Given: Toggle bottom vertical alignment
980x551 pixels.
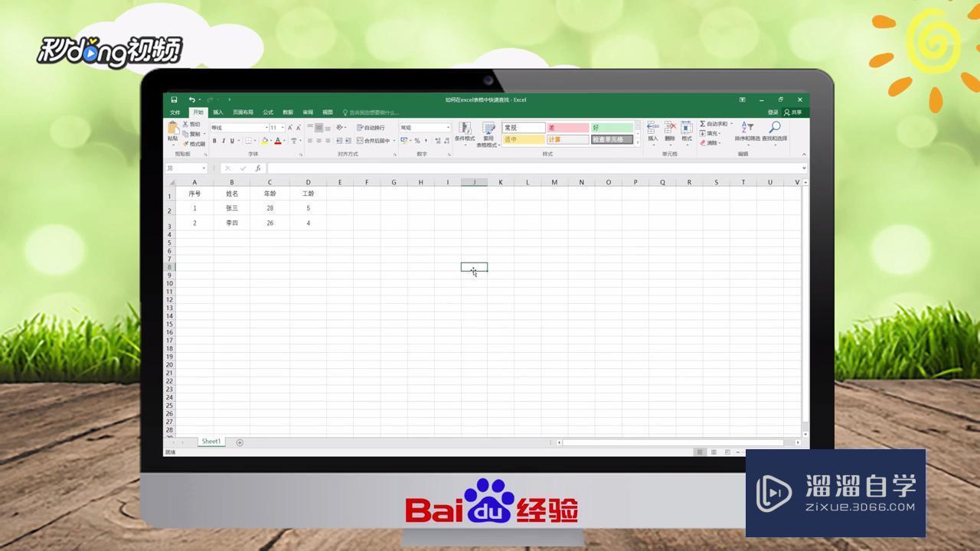Looking at the screenshot, I should click(x=327, y=128).
